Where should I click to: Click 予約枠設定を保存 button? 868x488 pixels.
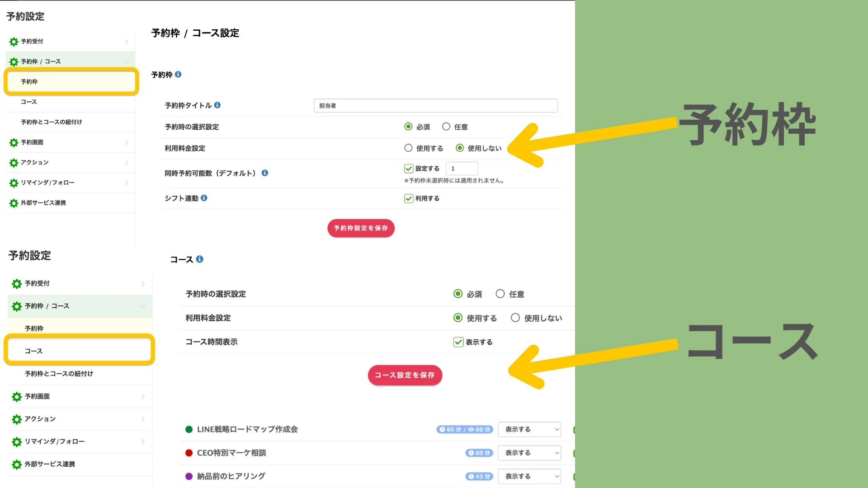tap(361, 228)
